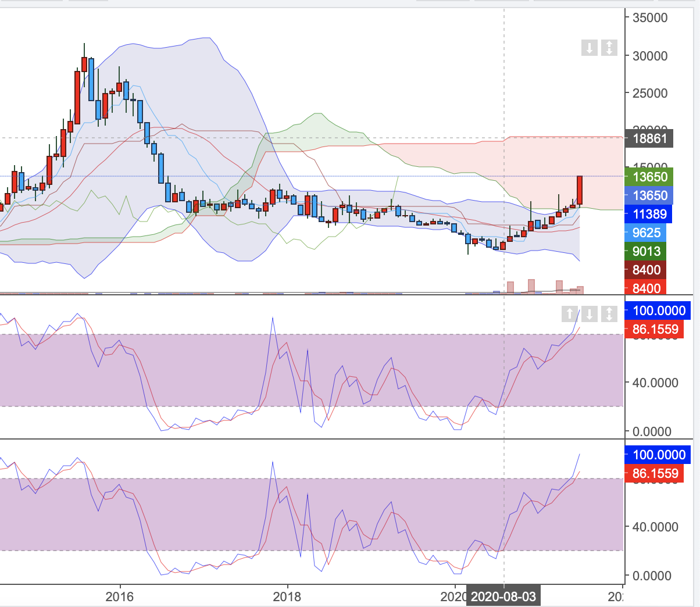The height and width of the screenshot is (607, 700).
Task: Click the green 13650 price label
Action: point(649,177)
